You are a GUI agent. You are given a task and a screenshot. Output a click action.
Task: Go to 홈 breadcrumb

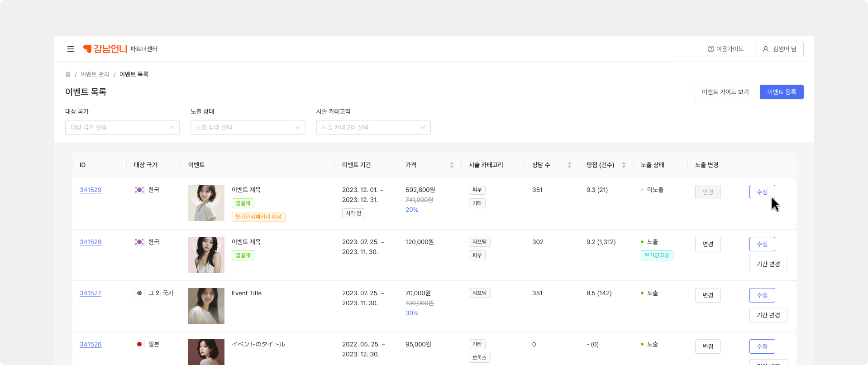(68, 74)
